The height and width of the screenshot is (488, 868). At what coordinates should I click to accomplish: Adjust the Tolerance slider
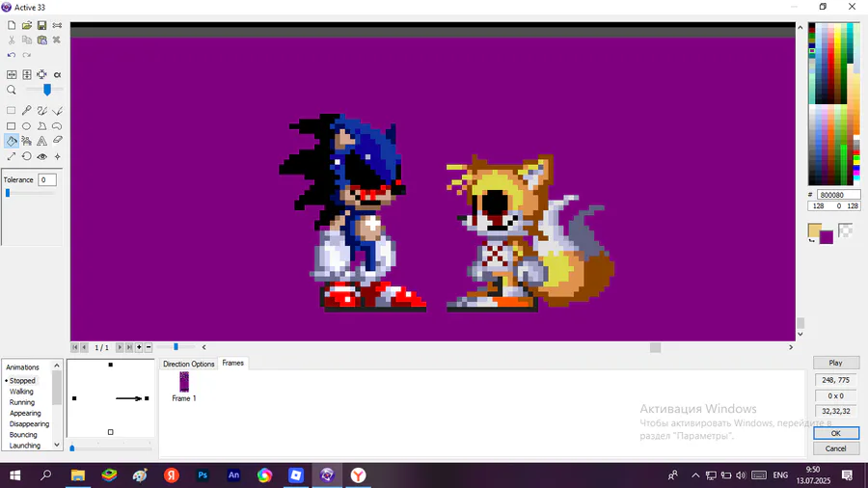point(8,193)
